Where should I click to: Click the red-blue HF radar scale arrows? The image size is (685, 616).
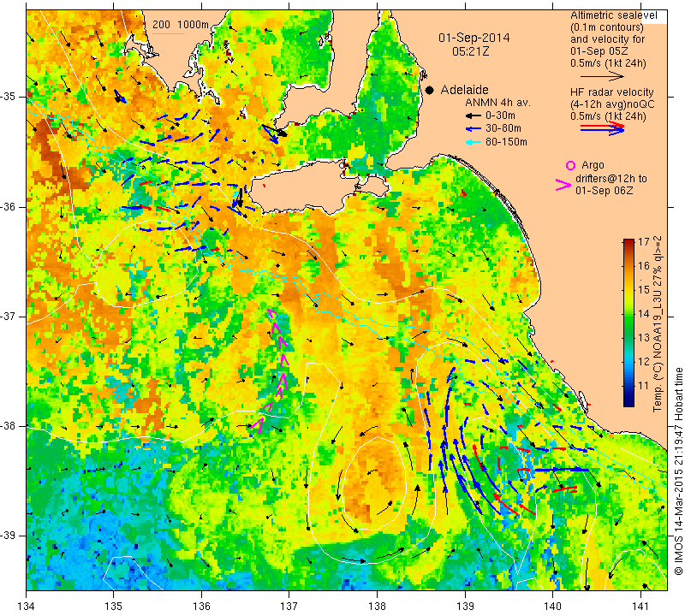click(602, 128)
